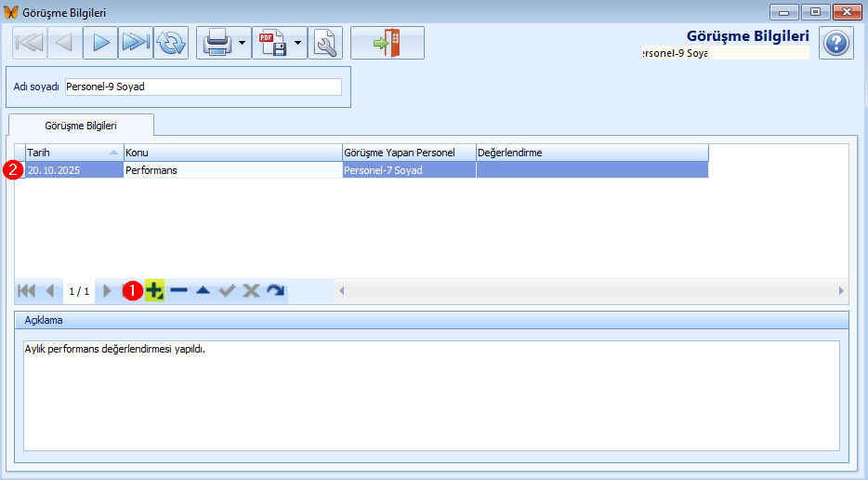Click the Açıklama text area
The height and width of the screenshot is (480, 868).
(x=431, y=395)
